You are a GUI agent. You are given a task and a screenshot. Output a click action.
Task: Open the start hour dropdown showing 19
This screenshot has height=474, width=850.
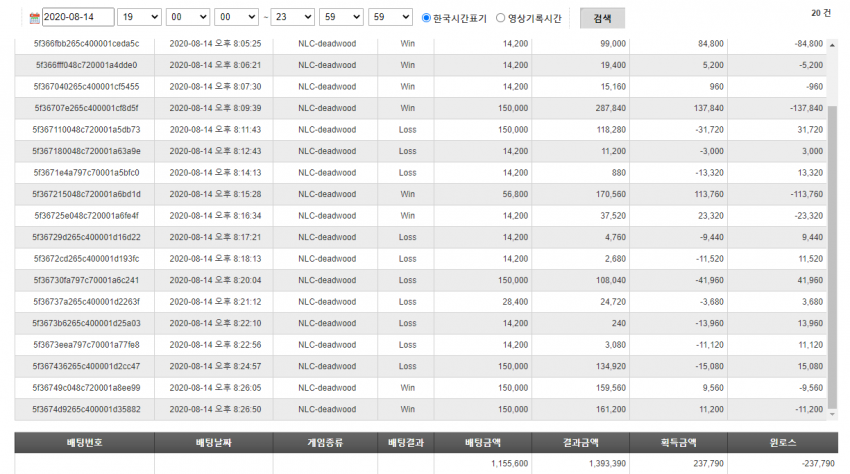[x=139, y=17]
